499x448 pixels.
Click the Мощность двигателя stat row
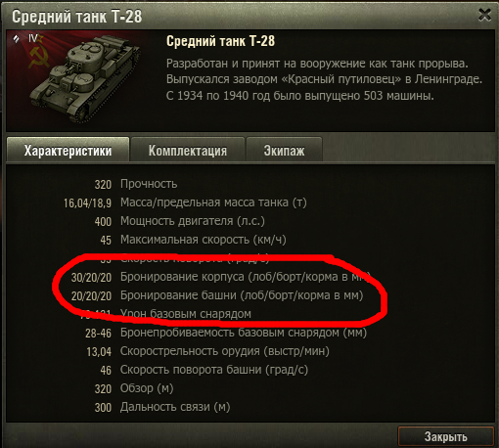(179, 221)
